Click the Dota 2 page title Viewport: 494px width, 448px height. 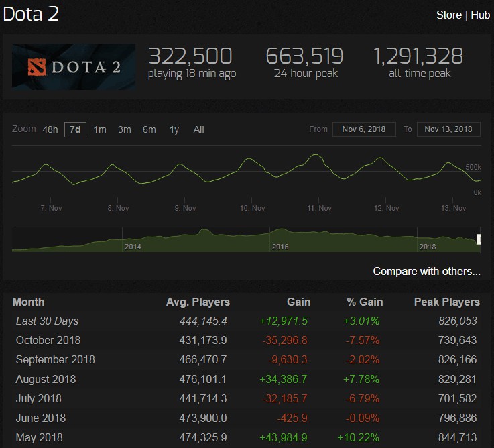(31, 14)
